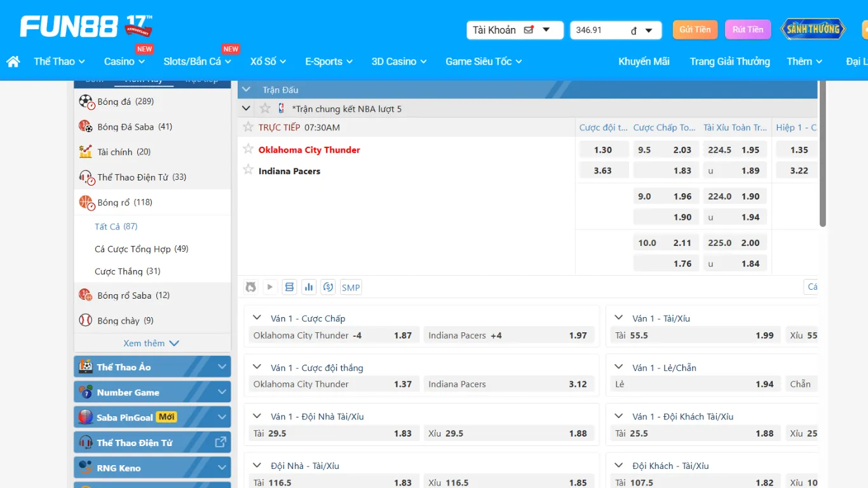868x488 pixels.
Task: Open the cash out dollar icon
Action: click(x=328, y=287)
